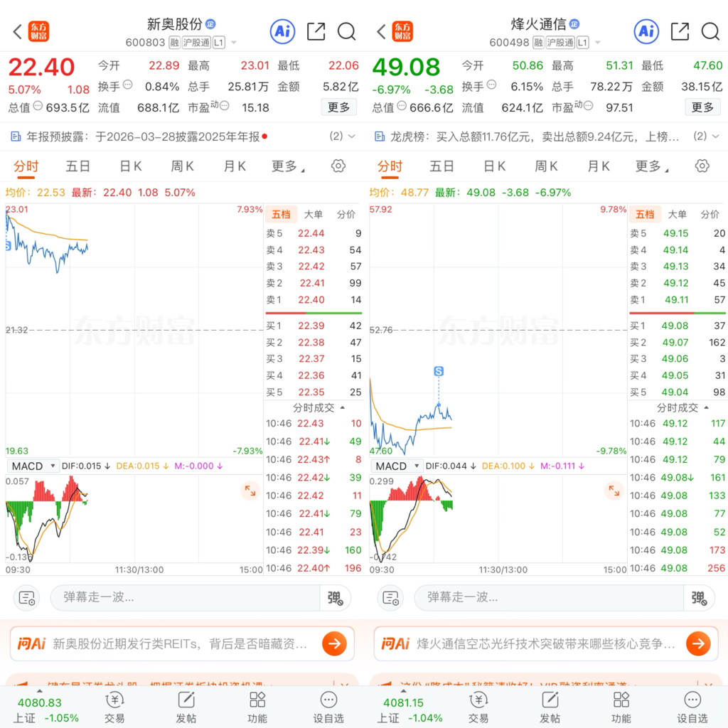
Task: Toggle 弹 barrage display on 烽火通信
Action: coord(700,597)
